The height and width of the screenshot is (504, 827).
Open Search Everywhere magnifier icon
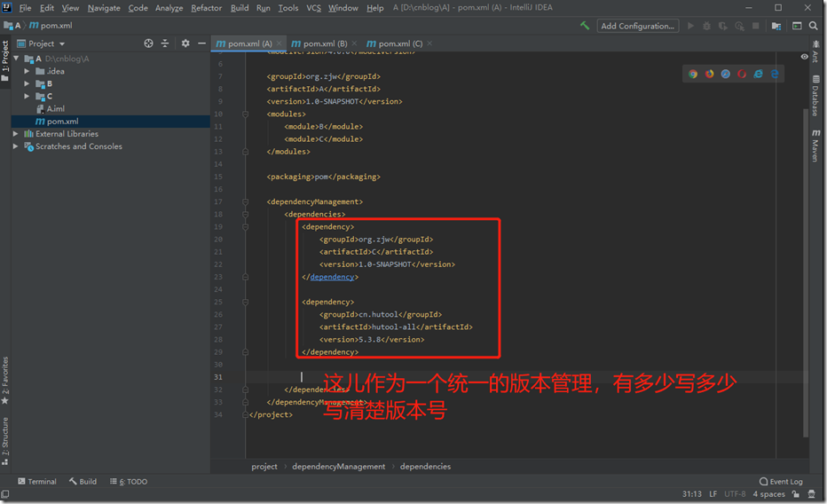coord(814,26)
